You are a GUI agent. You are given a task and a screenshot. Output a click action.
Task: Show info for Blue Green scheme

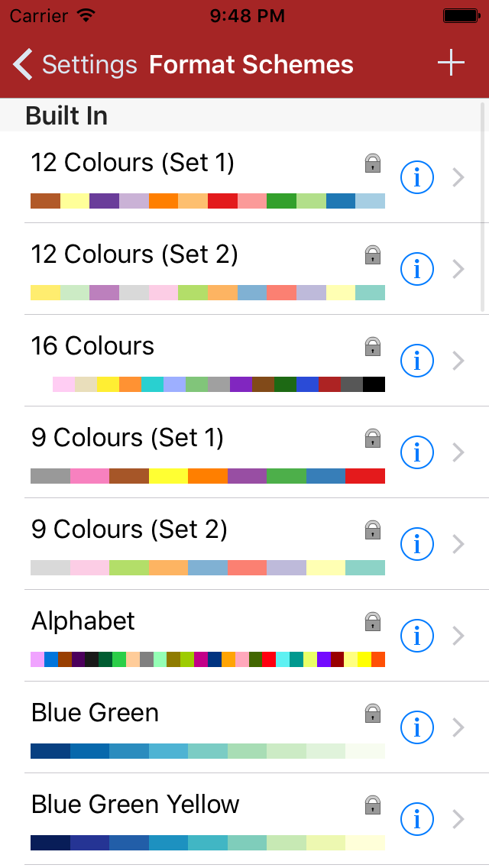417,727
